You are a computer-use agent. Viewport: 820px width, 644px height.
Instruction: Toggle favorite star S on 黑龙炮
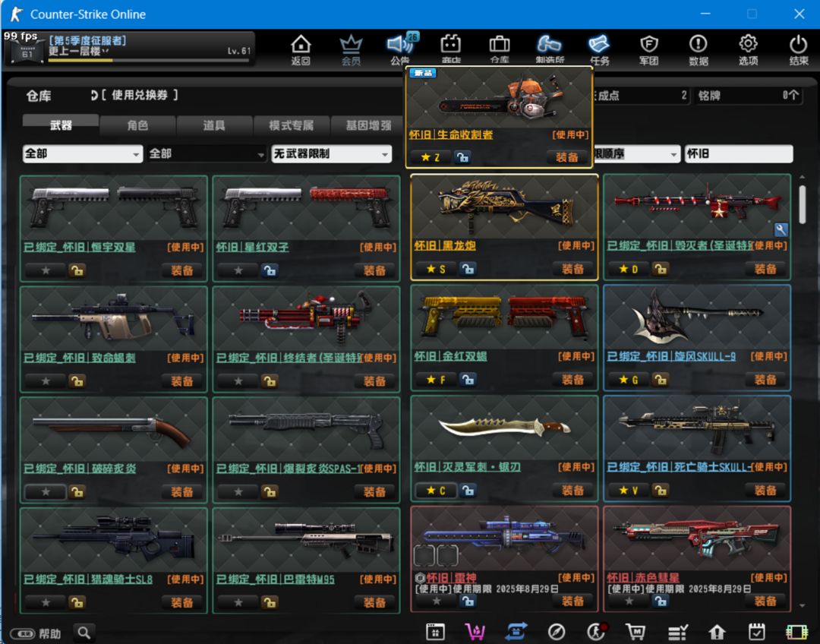[436, 269]
